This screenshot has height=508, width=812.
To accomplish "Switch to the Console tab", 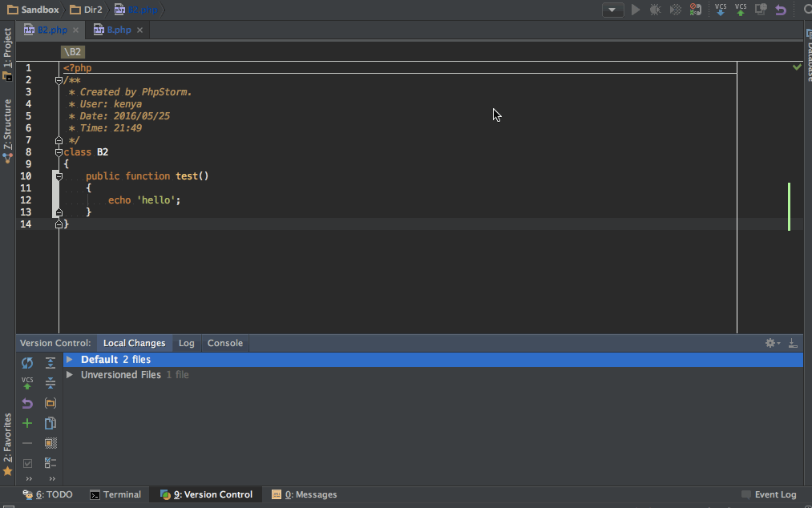I will coord(224,343).
